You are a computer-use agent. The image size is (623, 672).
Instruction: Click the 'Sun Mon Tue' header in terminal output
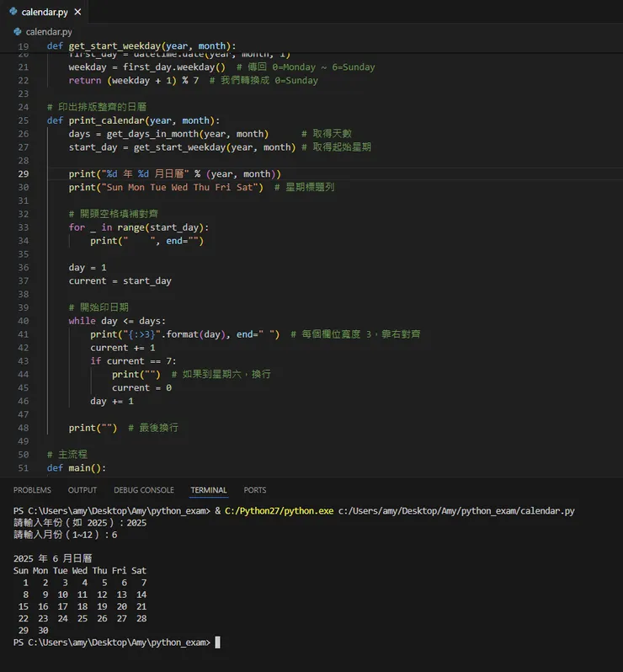(40, 570)
